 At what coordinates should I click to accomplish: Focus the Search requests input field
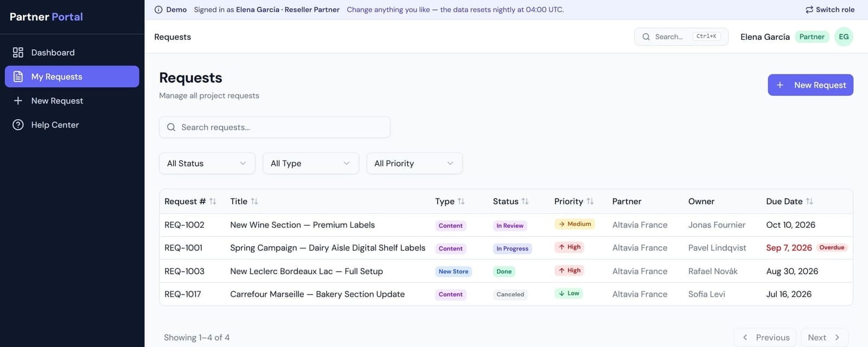[x=275, y=127]
